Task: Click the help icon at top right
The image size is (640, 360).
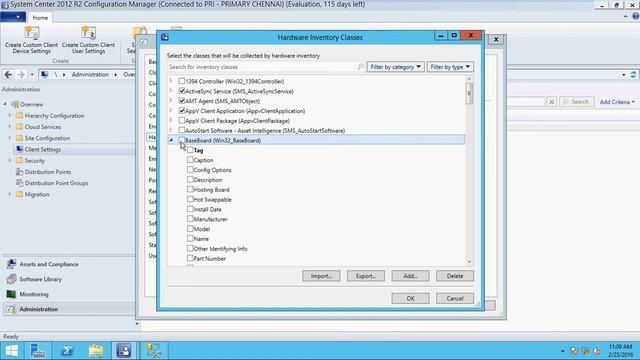Action: (636, 16)
